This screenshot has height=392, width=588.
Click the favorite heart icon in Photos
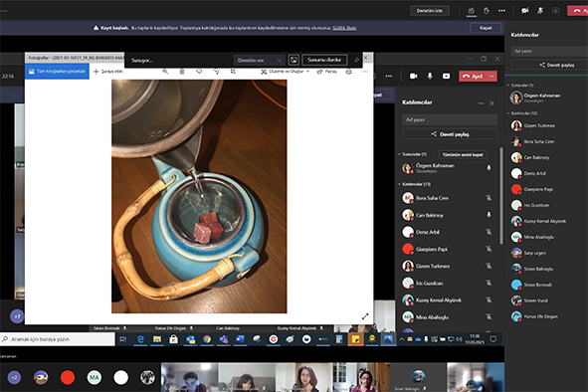pos(199,72)
